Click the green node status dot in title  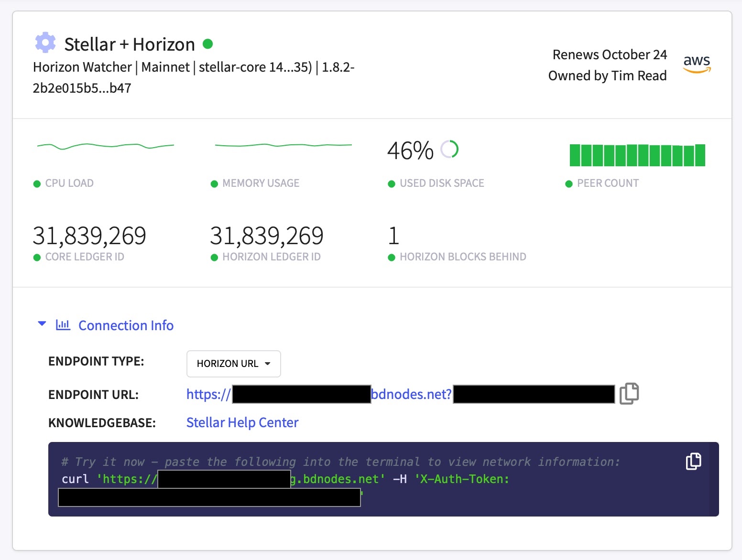click(x=207, y=44)
